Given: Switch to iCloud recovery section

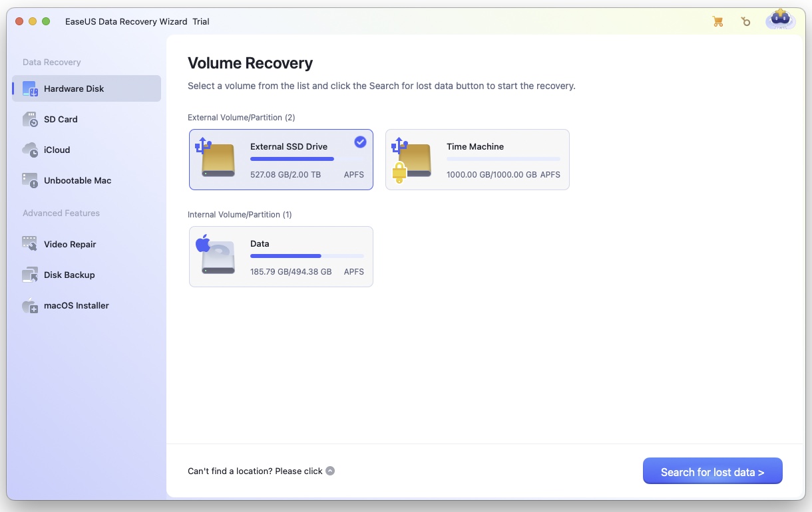Looking at the screenshot, I should point(87,150).
